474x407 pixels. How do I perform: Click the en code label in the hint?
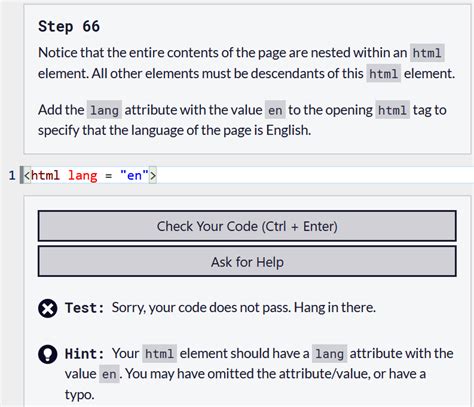point(109,374)
